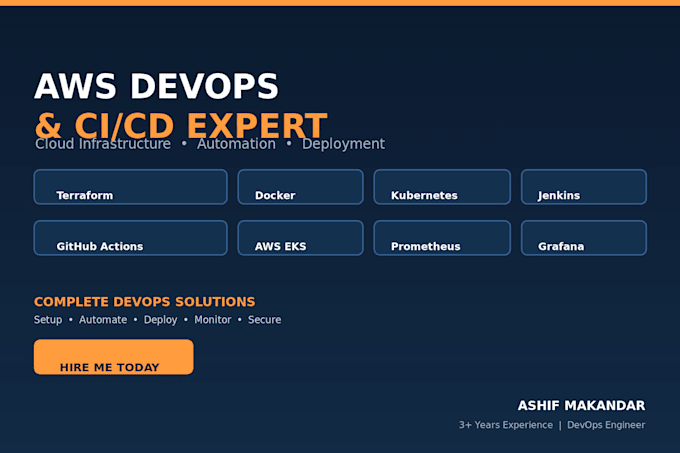Select the Terraform skill box
680x453 pixels.
click(x=131, y=187)
